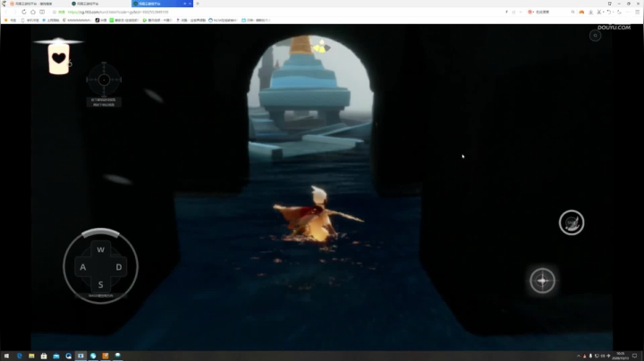Switch to the second browser tab
644x361 pixels.
(x=98, y=4)
